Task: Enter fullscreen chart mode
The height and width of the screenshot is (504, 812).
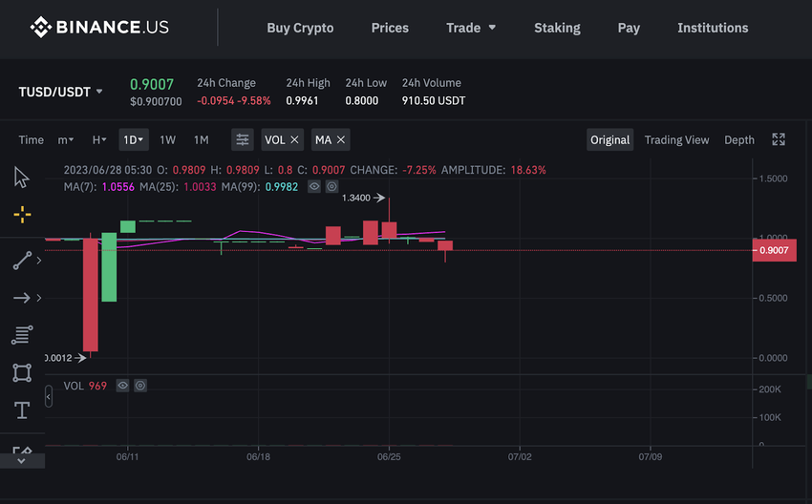Action: point(779,139)
